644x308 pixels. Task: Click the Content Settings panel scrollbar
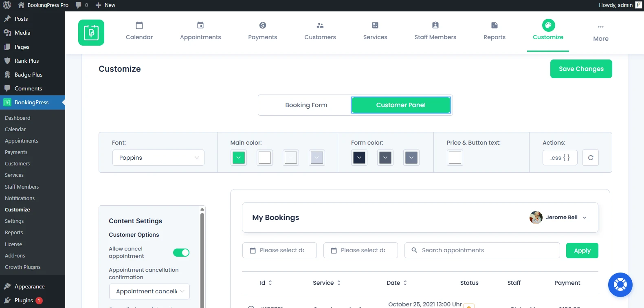pyautogui.click(x=202, y=261)
